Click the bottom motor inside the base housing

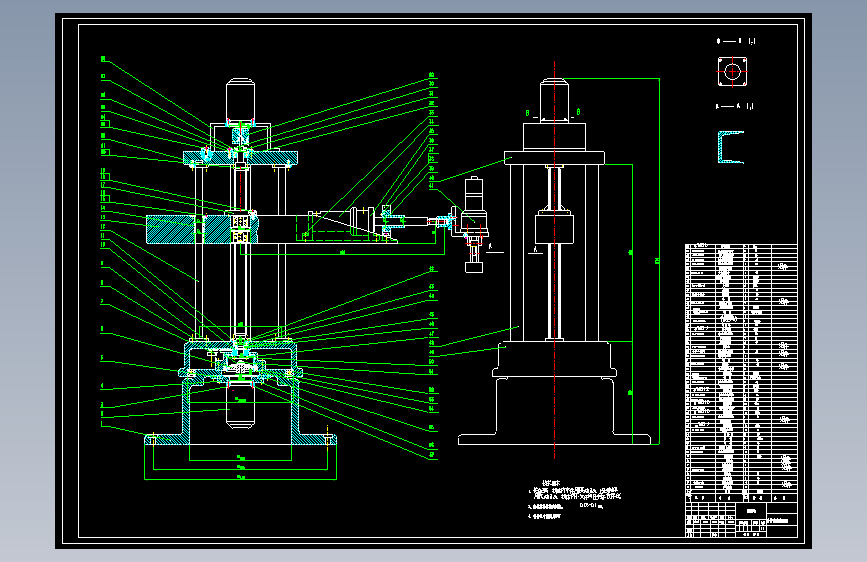point(241,407)
